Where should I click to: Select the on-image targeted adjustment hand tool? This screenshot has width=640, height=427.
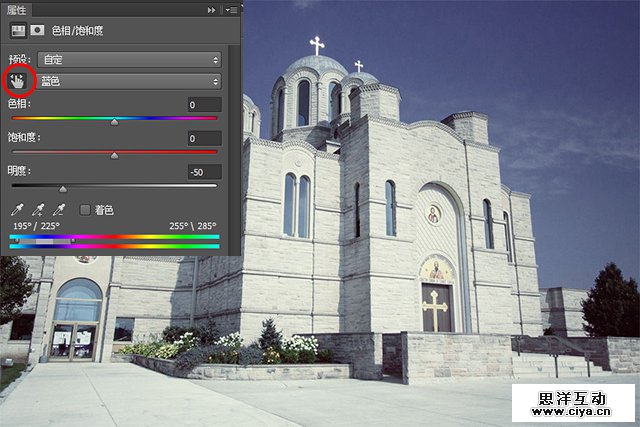coord(18,81)
